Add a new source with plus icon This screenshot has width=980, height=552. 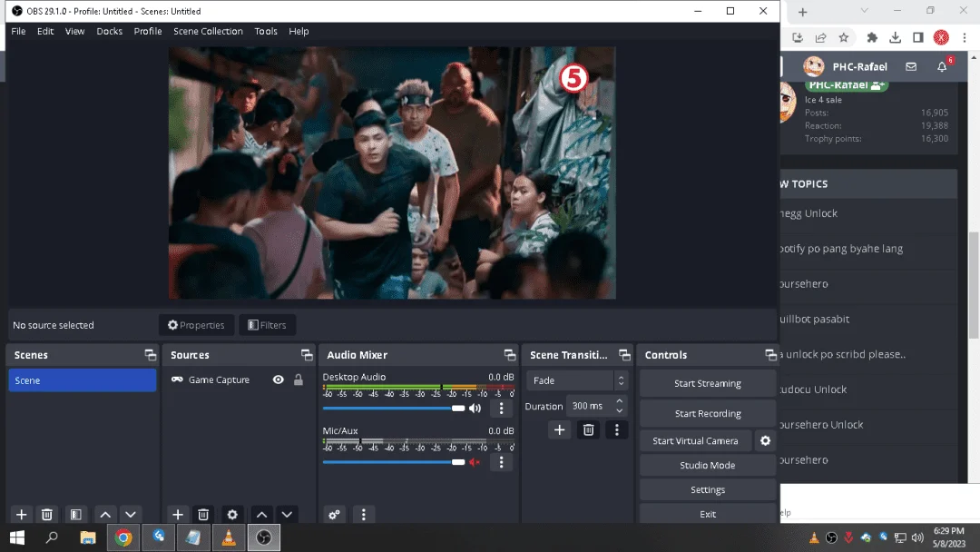point(178,515)
